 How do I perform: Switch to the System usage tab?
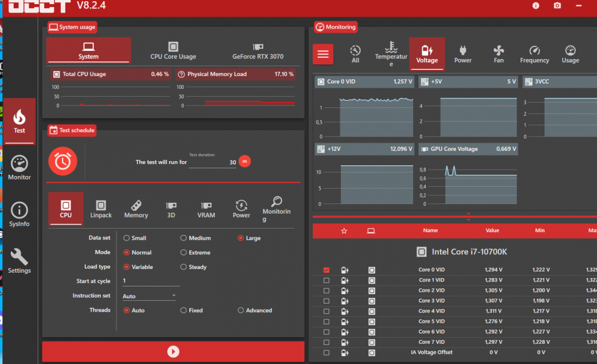pos(88,50)
